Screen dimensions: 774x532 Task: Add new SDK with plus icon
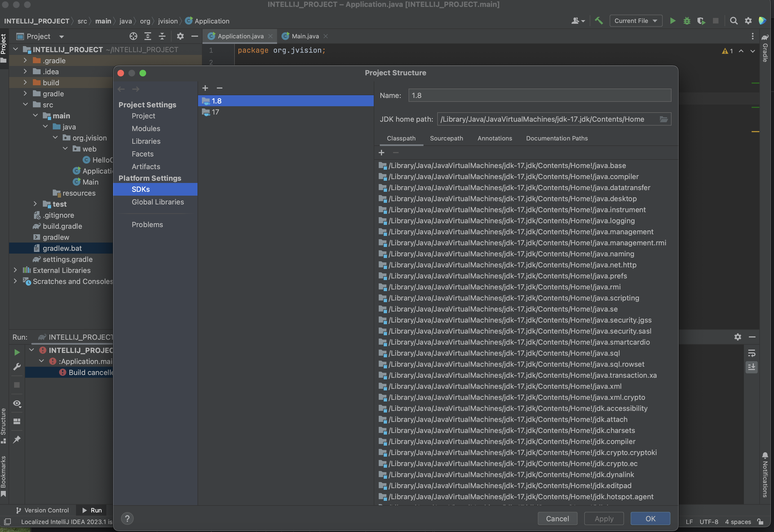(205, 88)
